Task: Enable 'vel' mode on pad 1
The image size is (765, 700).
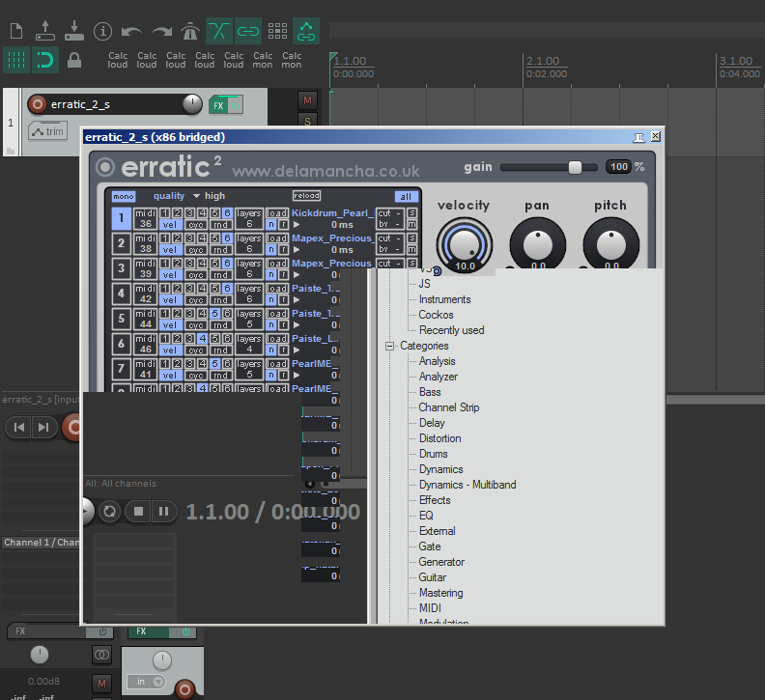Action: point(170,225)
